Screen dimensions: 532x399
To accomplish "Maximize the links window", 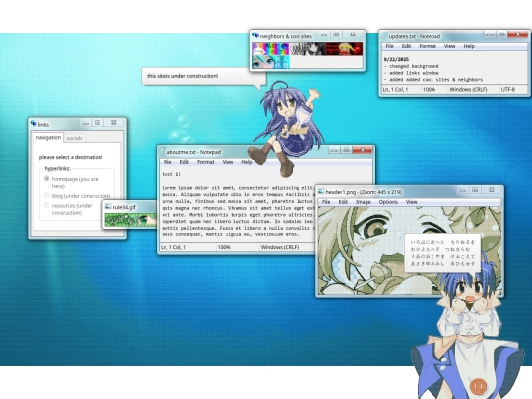I will tap(98, 122).
